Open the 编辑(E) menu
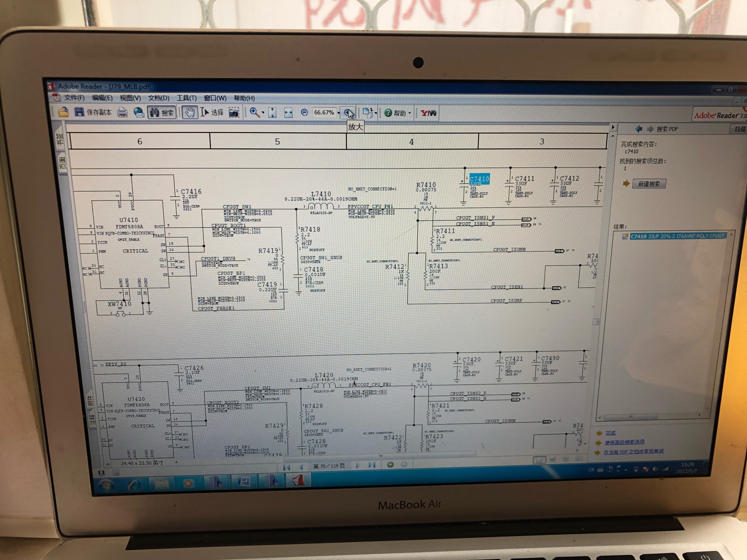 [102, 98]
